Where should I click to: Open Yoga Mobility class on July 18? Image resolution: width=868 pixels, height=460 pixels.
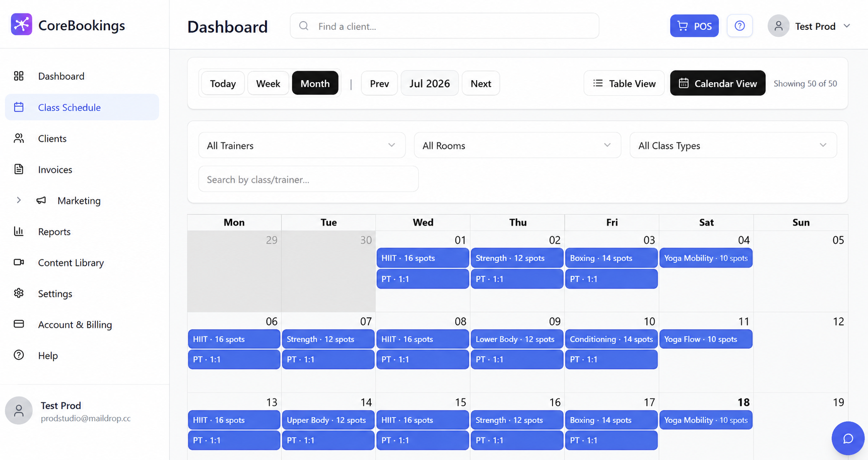click(x=706, y=420)
